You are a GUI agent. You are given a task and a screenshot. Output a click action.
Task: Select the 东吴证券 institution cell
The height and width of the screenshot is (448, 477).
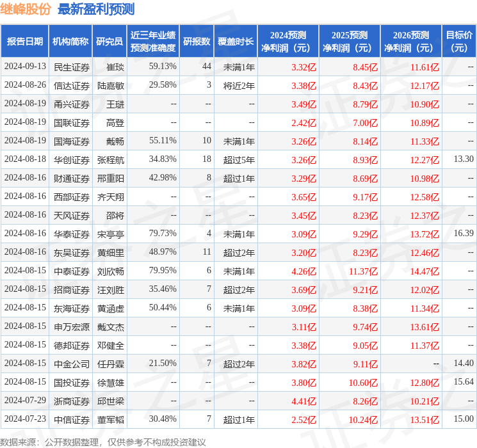(72, 252)
